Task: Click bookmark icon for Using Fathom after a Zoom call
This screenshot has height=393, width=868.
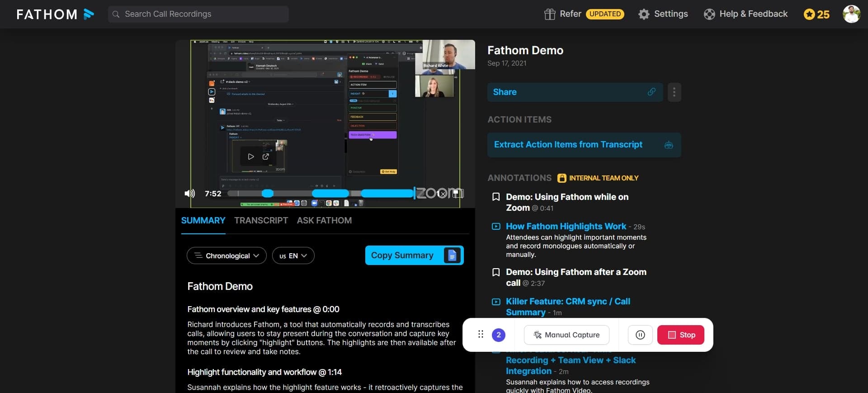Action: coord(496,272)
